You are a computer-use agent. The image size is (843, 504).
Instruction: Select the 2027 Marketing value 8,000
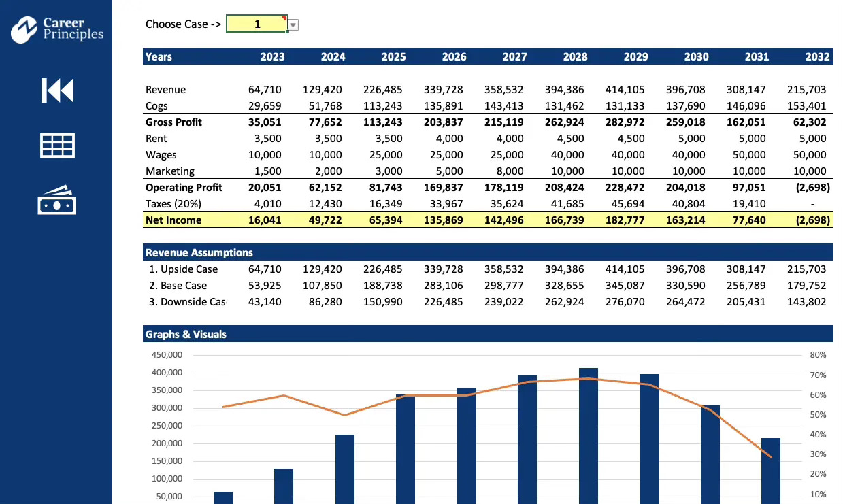(x=510, y=171)
